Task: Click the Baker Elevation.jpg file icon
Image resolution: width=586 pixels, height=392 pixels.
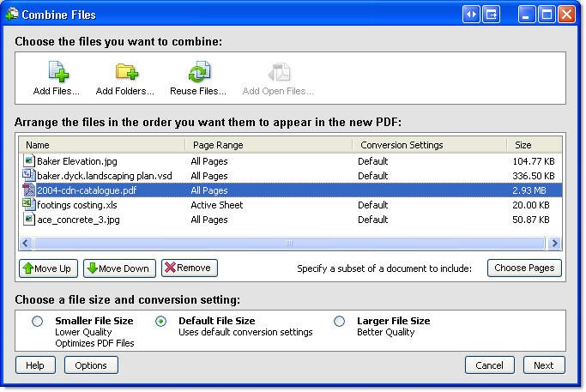Action: [28, 160]
